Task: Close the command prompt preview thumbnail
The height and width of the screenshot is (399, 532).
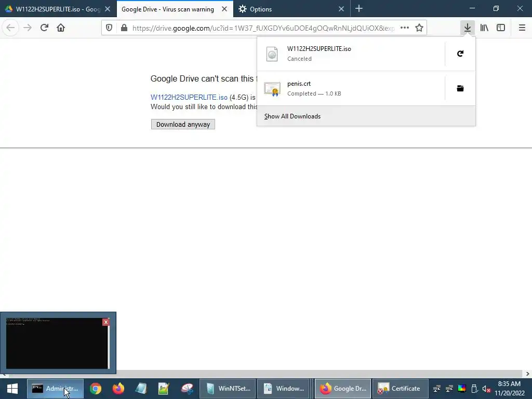Action: (x=106, y=322)
